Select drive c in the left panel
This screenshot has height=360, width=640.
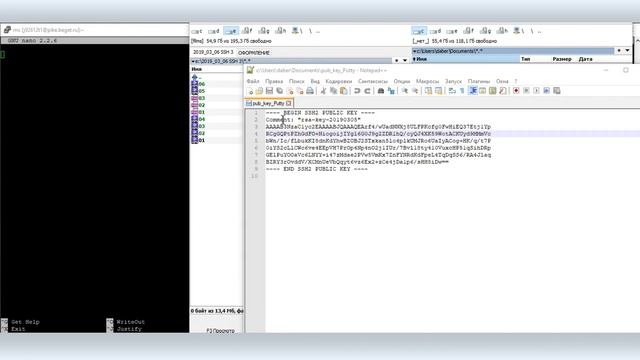pos(197,31)
